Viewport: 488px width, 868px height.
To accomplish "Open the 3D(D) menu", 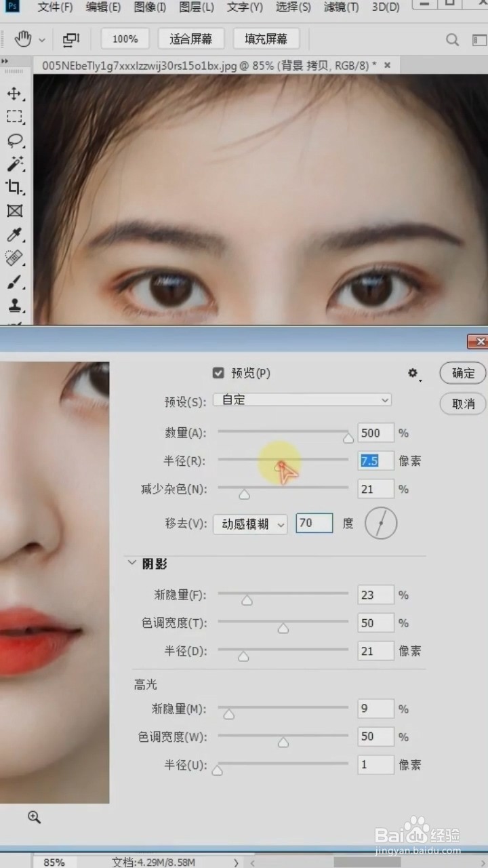I will tap(386, 7).
